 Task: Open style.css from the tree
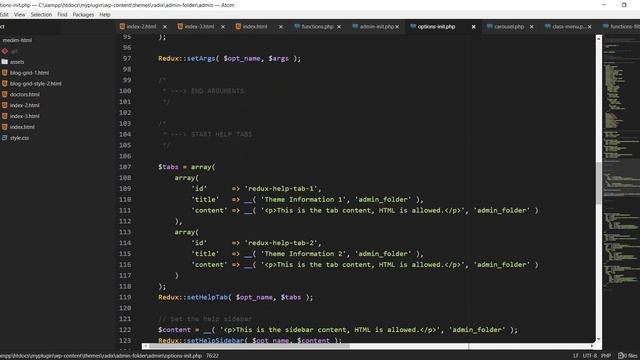(19, 138)
